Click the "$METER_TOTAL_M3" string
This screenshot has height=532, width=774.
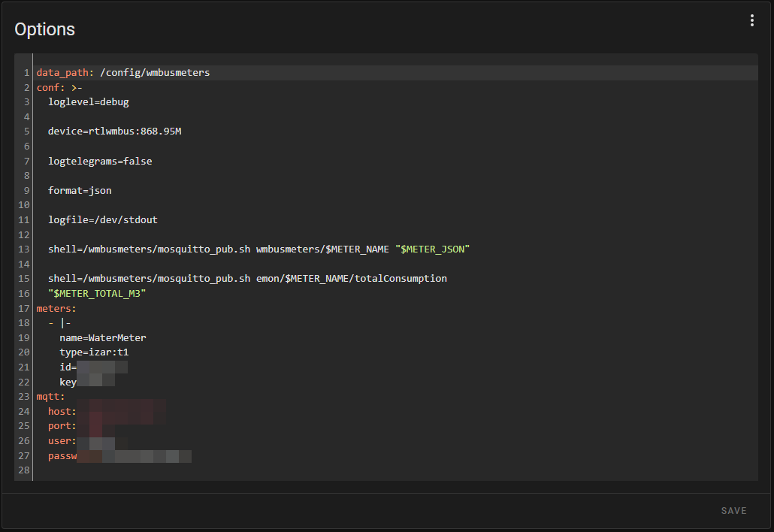pos(97,294)
